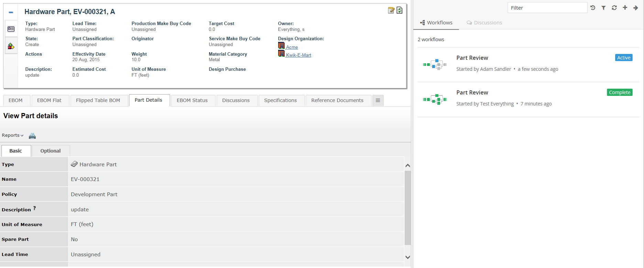Open the lifecycle shapes icon in left sidebar
Screen dimensions: 644x268
(11, 46)
